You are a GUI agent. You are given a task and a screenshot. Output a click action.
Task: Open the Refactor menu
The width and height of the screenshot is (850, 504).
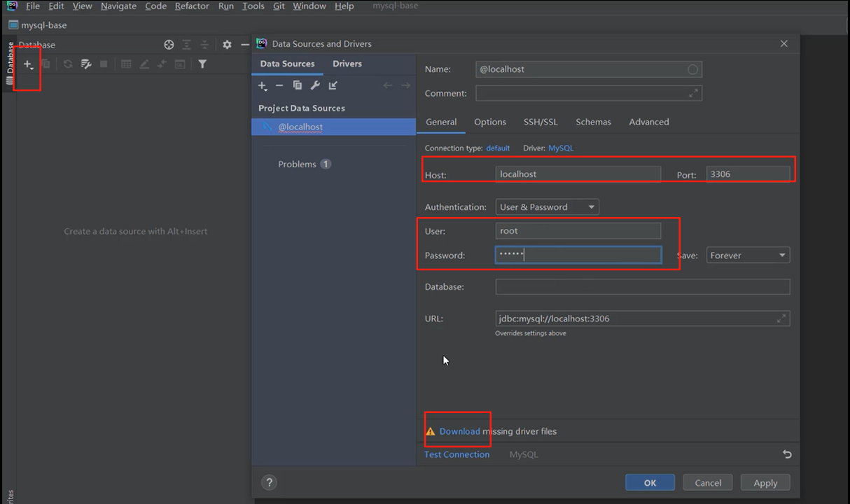[192, 6]
